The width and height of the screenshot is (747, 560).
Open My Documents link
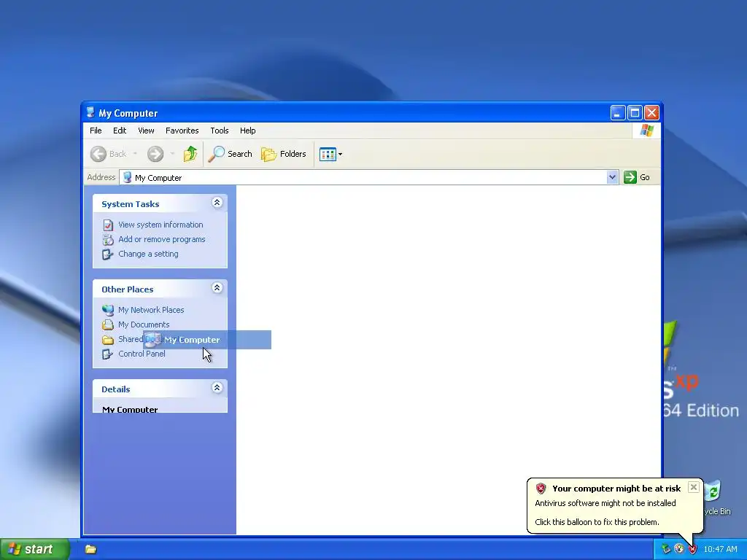[x=144, y=324]
